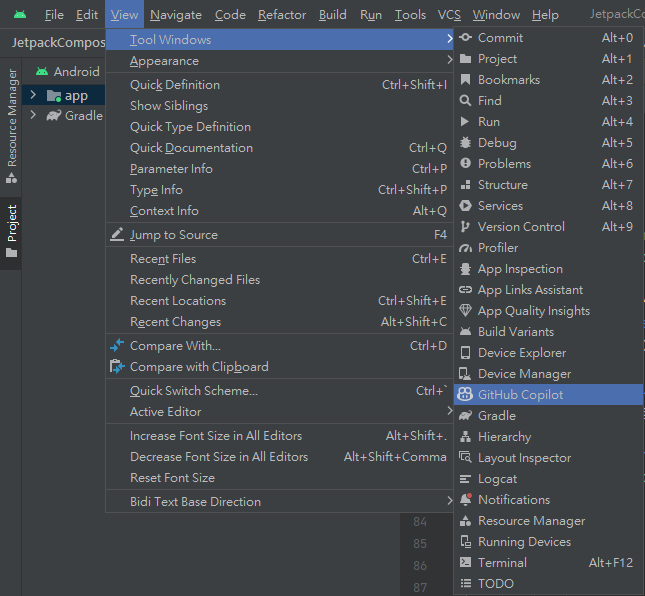Click the Compare With arrows icon
Viewport: 645px width, 596px height.
pos(117,346)
